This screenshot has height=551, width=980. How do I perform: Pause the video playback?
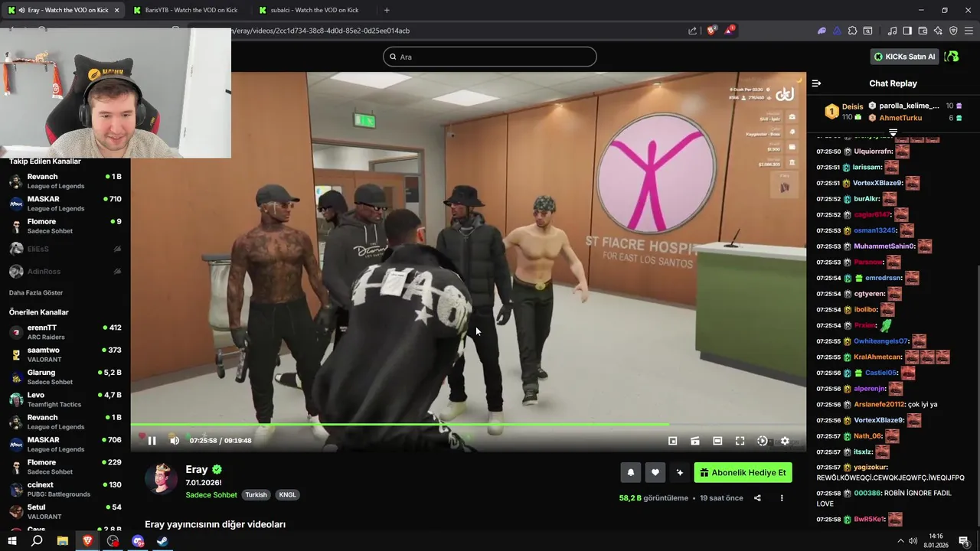point(152,441)
